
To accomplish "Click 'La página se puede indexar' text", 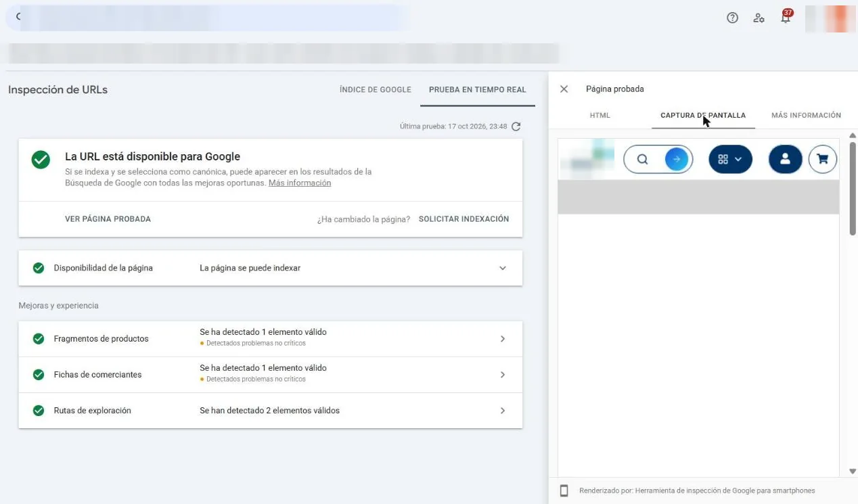I will click(x=250, y=268).
